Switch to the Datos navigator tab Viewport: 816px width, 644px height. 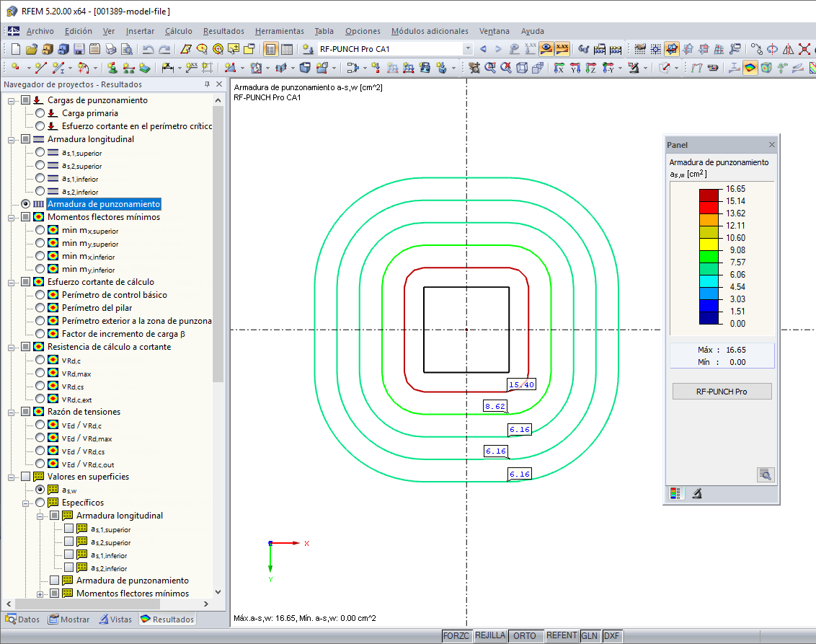point(23,619)
